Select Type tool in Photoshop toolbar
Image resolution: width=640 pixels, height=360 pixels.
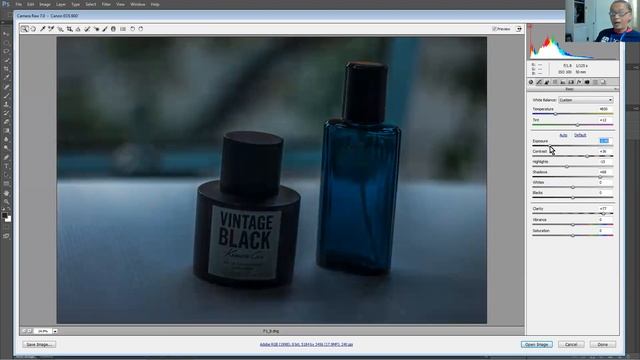pos(6,166)
